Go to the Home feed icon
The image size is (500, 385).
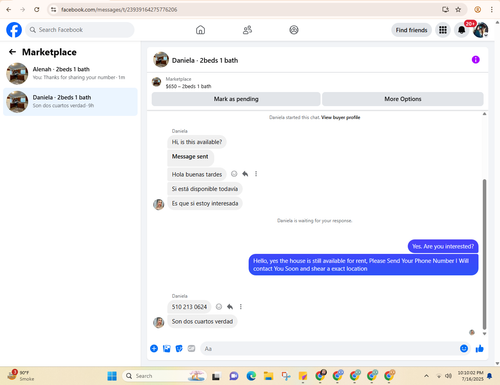[200, 30]
